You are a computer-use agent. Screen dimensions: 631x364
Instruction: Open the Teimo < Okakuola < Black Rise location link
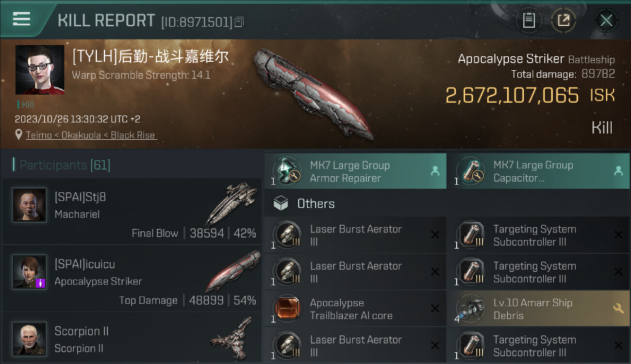(x=91, y=135)
